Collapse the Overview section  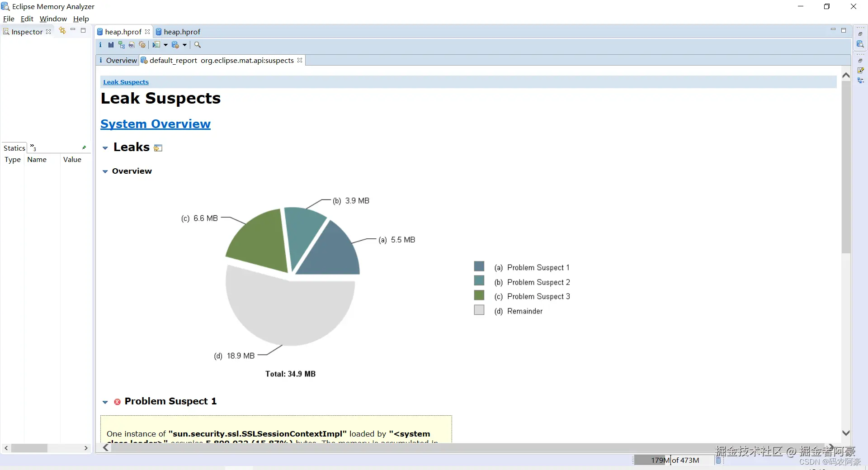point(105,171)
